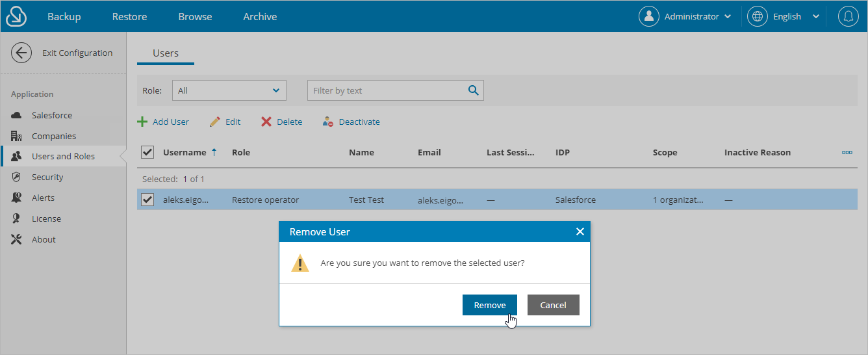Click the warning triangle icon in dialog
The height and width of the screenshot is (355, 868).
[x=300, y=263]
